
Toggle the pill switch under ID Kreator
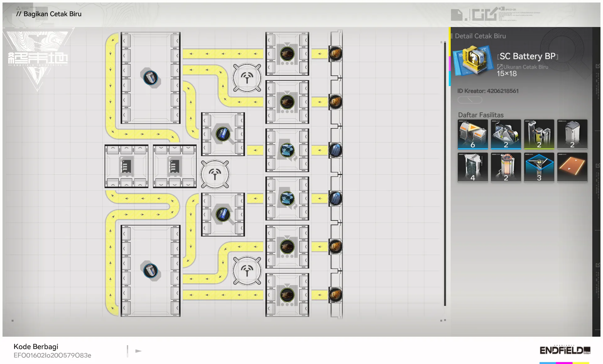pyautogui.click(x=470, y=100)
